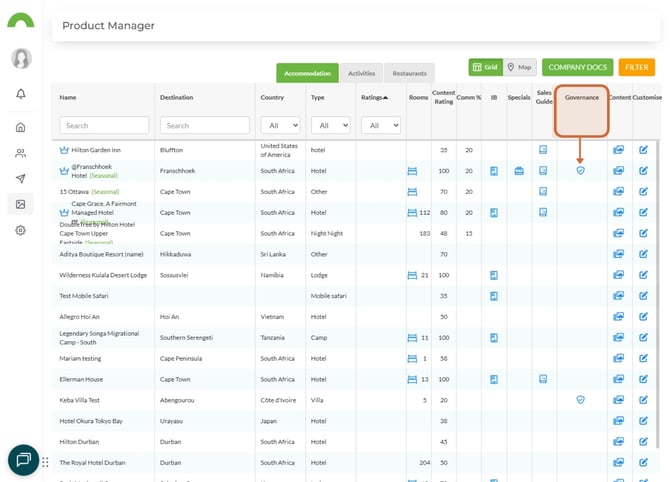Click the Governance column header
Image resolution: width=670 pixels, height=482 pixels.
tap(582, 97)
